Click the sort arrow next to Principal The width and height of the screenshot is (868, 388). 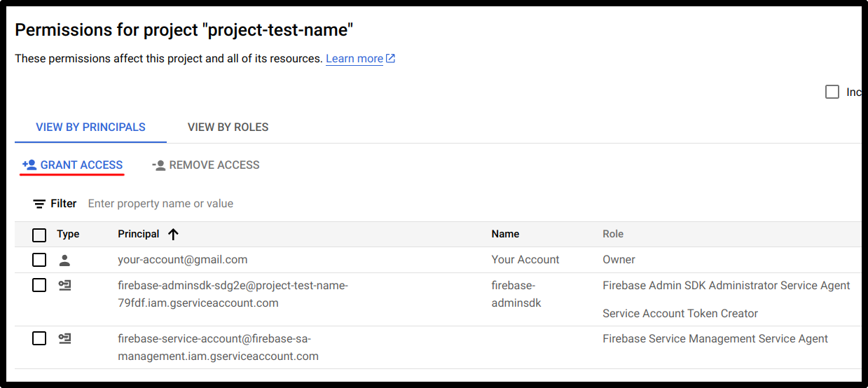pyautogui.click(x=173, y=235)
